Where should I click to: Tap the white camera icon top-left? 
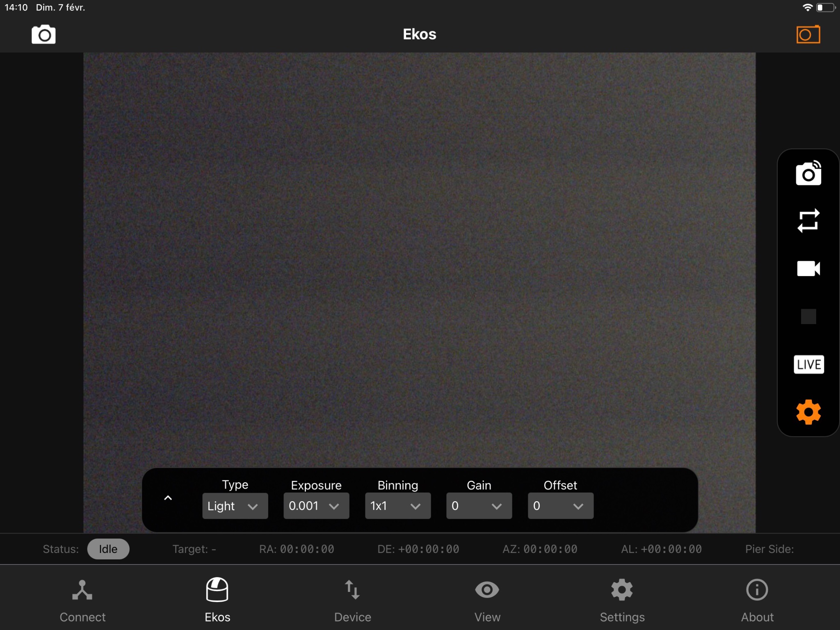(x=43, y=34)
